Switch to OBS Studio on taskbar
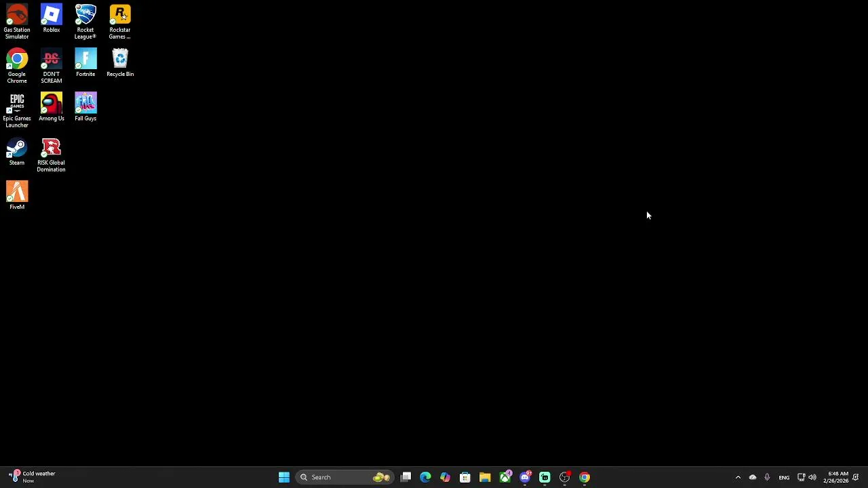The image size is (868, 488). pyautogui.click(x=565, y=477)
